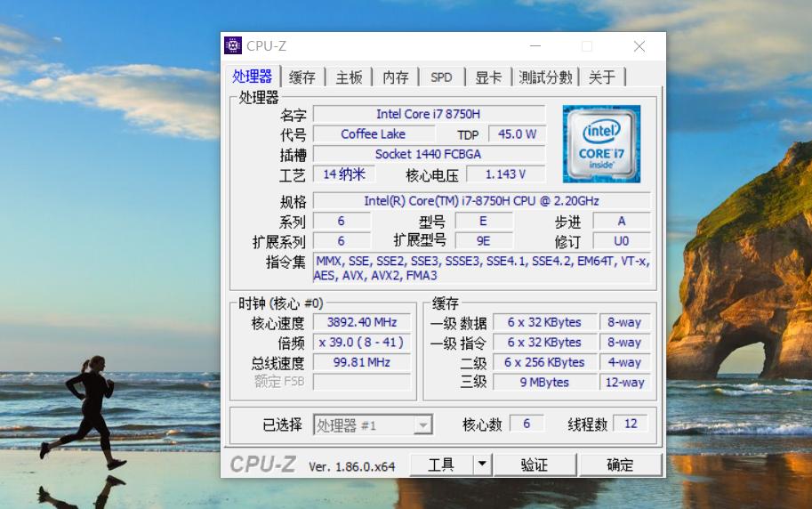
Task: Click the 12-way associativity value
Action: click(x=625, y=382)
